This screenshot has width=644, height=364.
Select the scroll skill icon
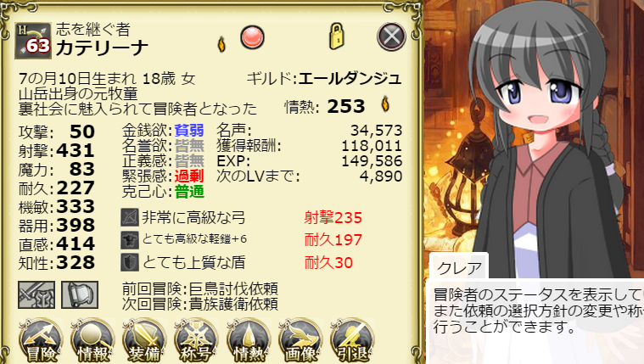[80, 294]
